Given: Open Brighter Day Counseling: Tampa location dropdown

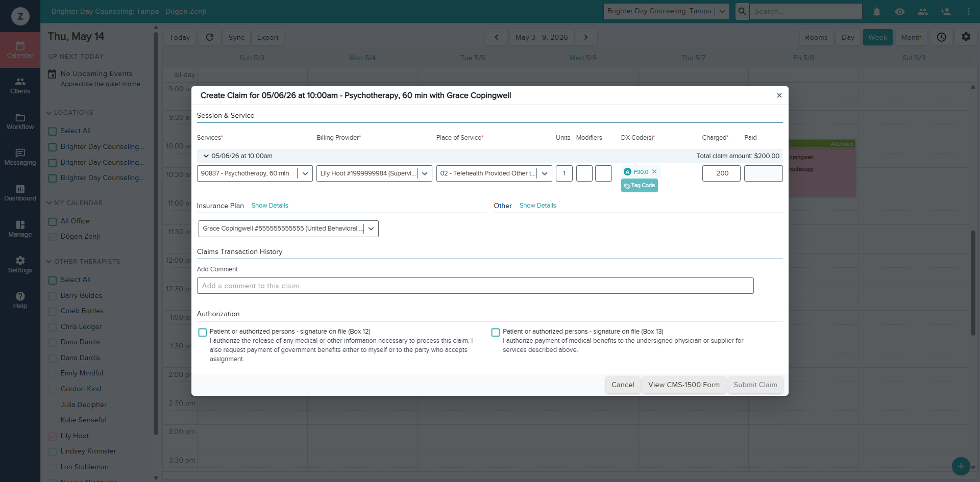Looking at the screenshot, I should click(x=666, y=11).
